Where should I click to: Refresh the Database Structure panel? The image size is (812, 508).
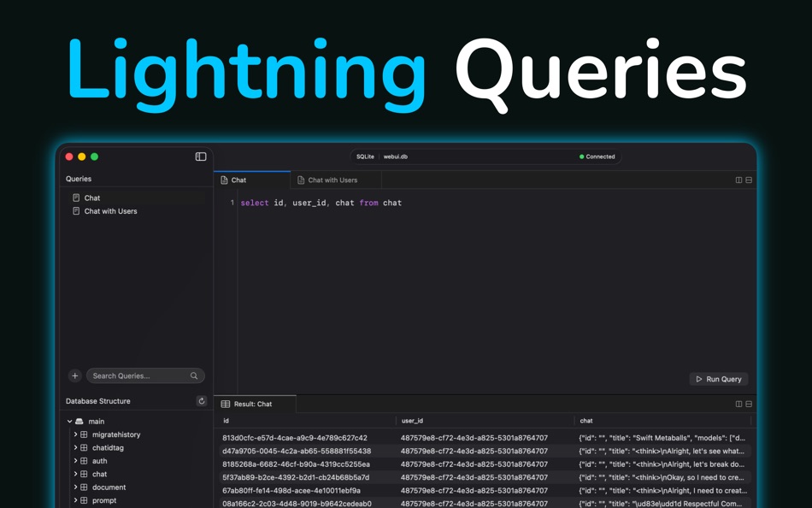[x=201, y=400]
